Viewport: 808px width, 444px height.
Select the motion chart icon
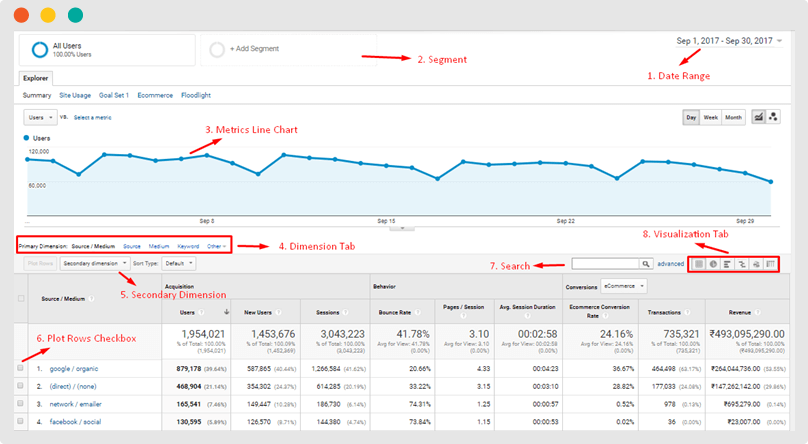(773, 117)
